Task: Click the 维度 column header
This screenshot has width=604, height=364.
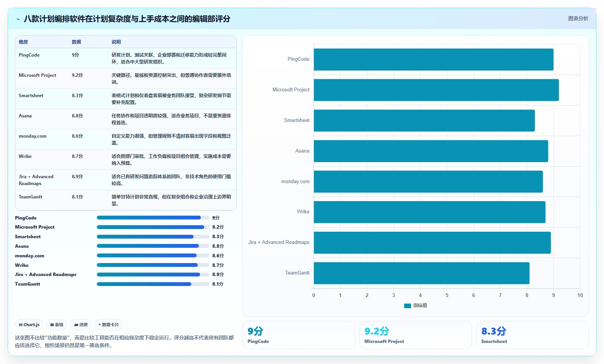Action: (23, 42)
